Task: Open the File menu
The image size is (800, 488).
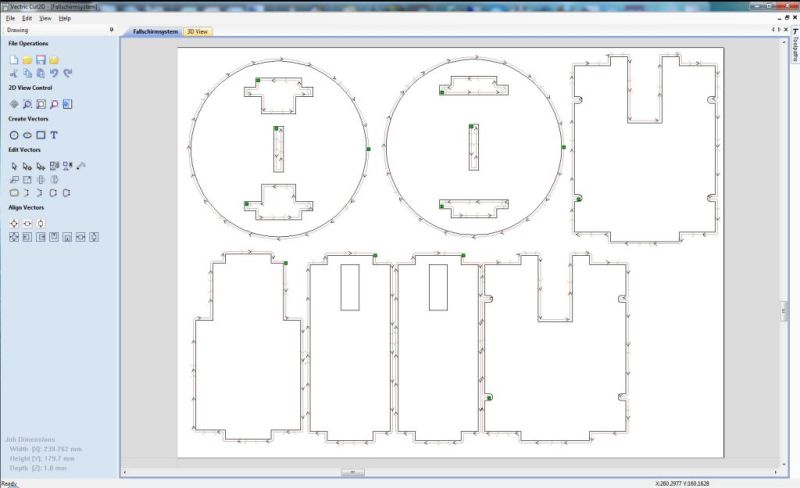Action: 10,19
